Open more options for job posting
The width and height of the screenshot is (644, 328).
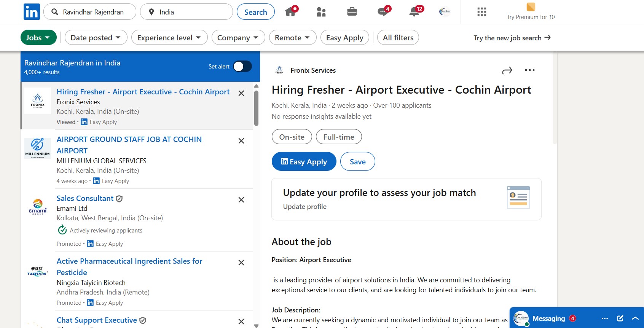(x=529, y=70)
